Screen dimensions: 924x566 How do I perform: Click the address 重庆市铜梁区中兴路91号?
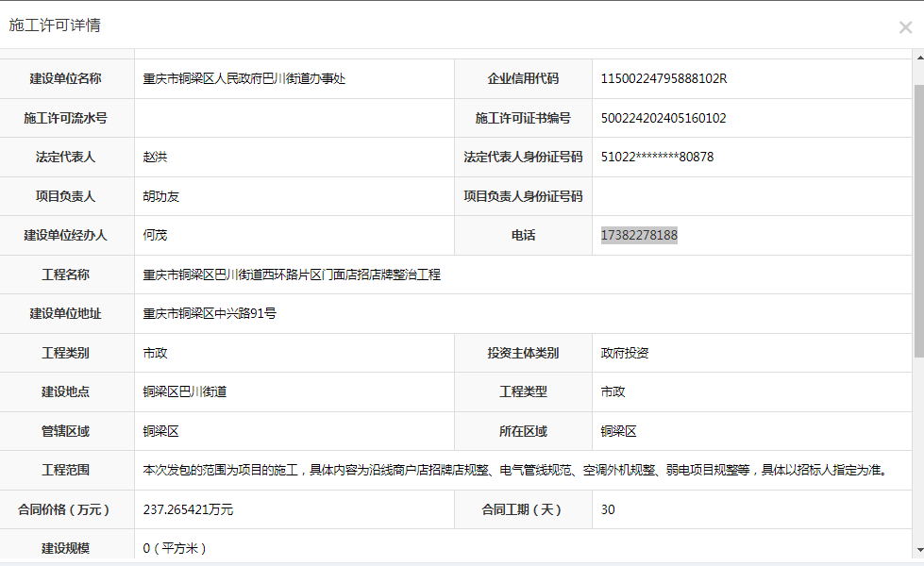pos(210,313)
